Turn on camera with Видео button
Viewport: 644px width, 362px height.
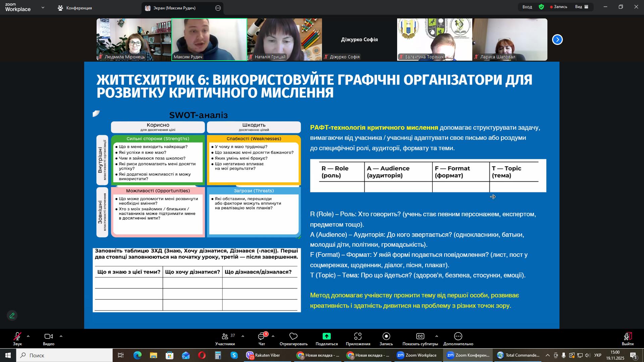click(49, 336)
